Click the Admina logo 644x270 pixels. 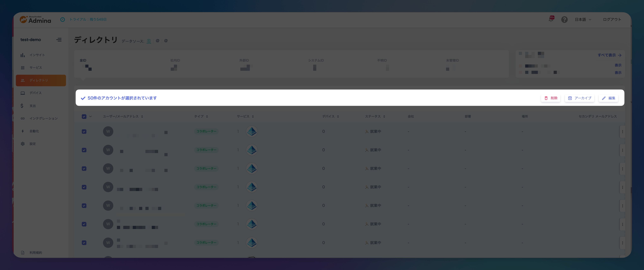(35, 19)
